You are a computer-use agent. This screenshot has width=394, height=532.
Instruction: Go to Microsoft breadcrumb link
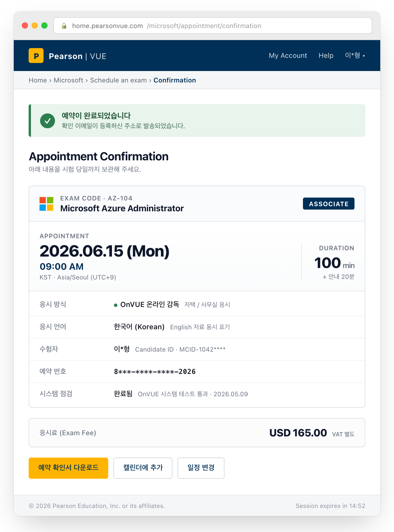(x=68, y=80)
